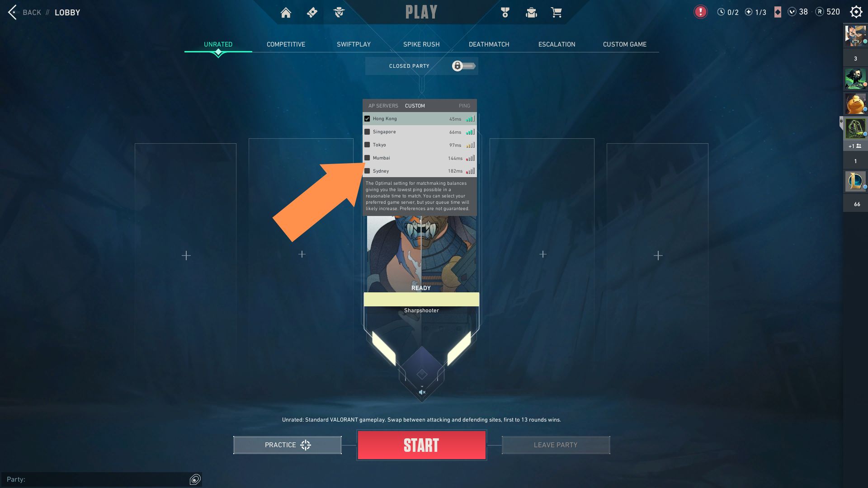Switch to Competitive game mode tab
868x488 pixels.
pyautogui.click(x=286, y=44)
